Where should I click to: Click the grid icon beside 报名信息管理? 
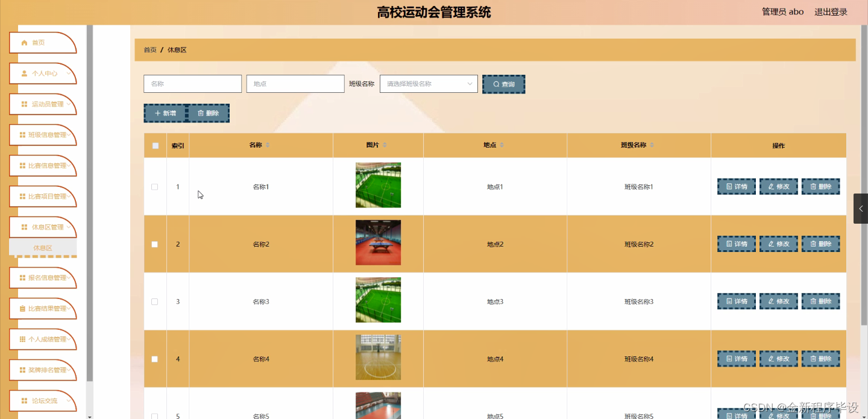(22, 278)
